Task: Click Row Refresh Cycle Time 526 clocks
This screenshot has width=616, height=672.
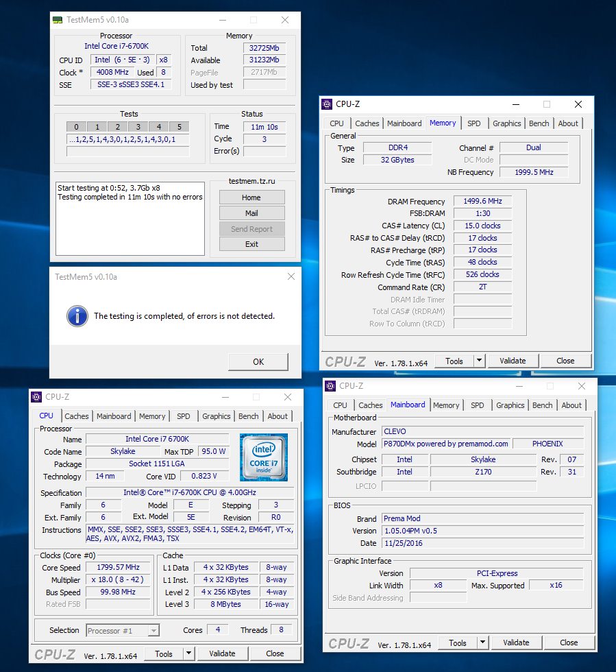Action: [483, 274]
